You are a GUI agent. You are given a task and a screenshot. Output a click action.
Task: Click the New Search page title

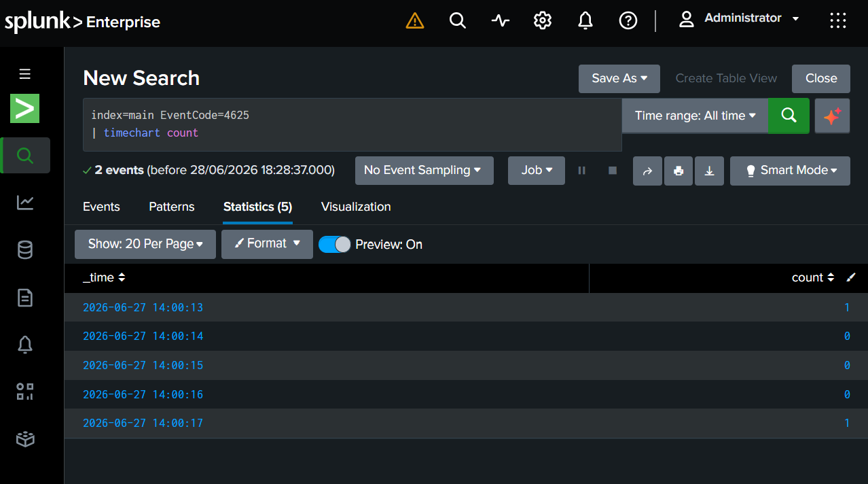pyautogui.click(x=141, y=78)
